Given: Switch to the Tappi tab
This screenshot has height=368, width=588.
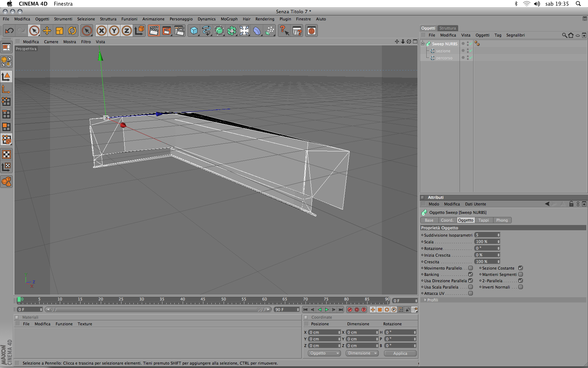Looking at the screenshot, I should click(484, 220).
